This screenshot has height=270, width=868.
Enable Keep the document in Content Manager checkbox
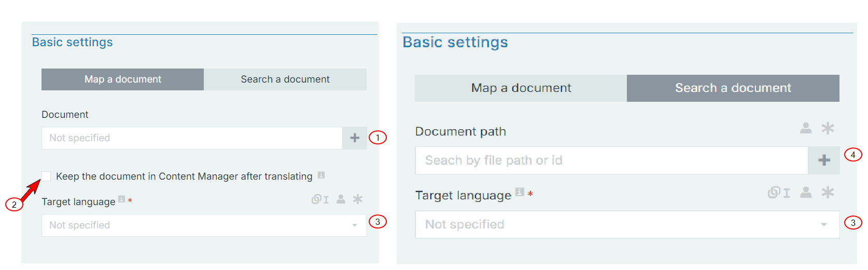(46, 176)
